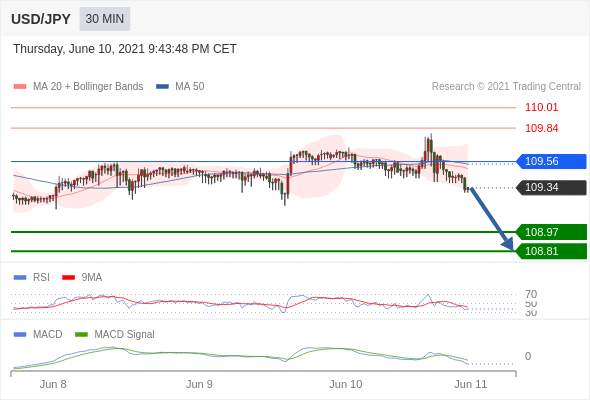Screen dimensions: 590x400
Task: Click the RSI 70 level label
Action: [x=531, y=294]
